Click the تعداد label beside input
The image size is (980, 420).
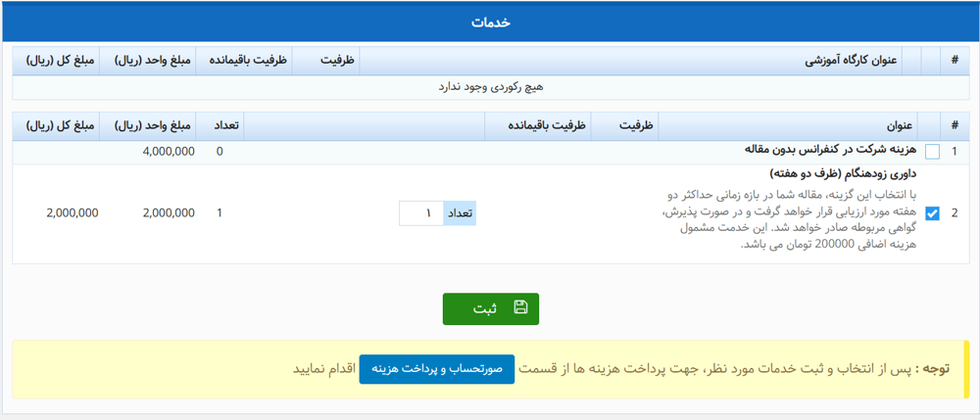(460, 213)
